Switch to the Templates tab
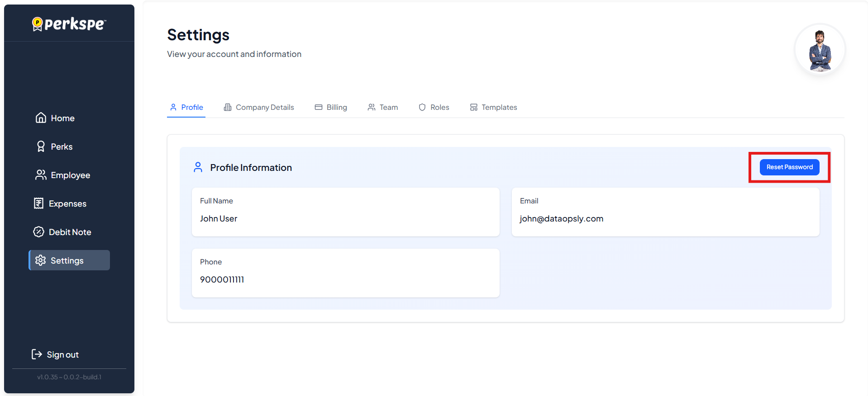Viewport: 868px width, 396px height. pos(494,107)
